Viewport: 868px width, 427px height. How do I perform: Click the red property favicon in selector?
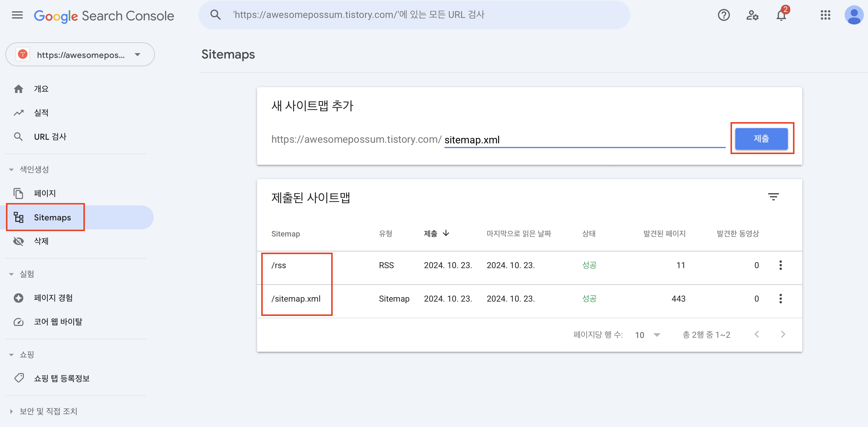pyautogui.click(x=23, y=54)
